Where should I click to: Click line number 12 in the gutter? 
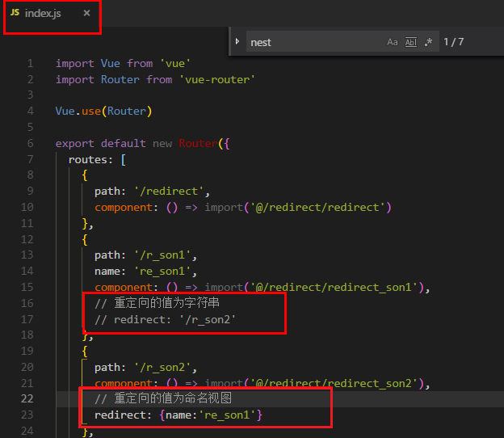[x=27, y=239]
